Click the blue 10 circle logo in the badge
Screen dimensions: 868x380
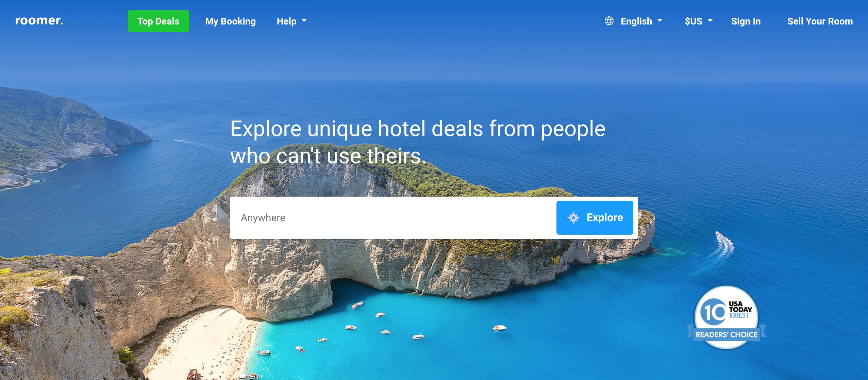pos(714,312)
